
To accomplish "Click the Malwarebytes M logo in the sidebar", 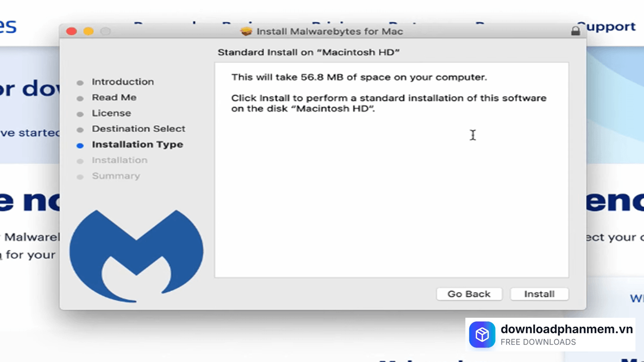I will click(136, 251).
